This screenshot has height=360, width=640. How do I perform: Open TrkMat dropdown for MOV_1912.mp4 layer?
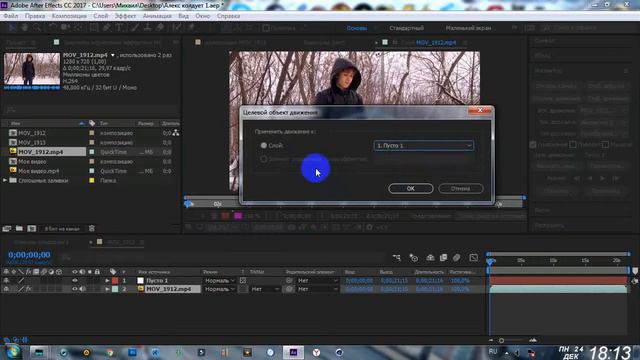point(265,289)
